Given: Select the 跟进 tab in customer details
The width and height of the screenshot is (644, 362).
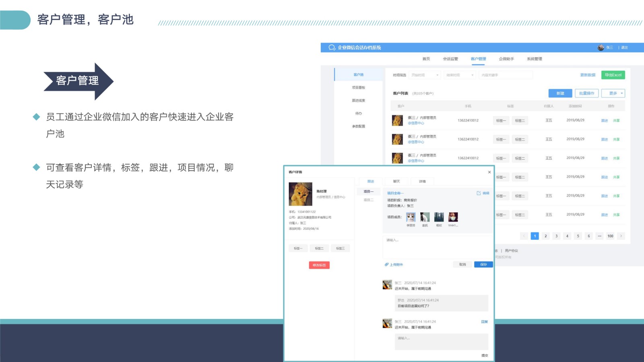Looking at the screenshot, I should [x=371, y=181].
